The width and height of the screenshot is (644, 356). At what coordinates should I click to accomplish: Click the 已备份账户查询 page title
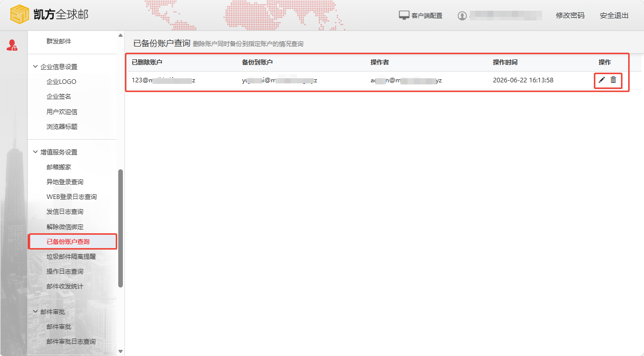pos(162,43)
